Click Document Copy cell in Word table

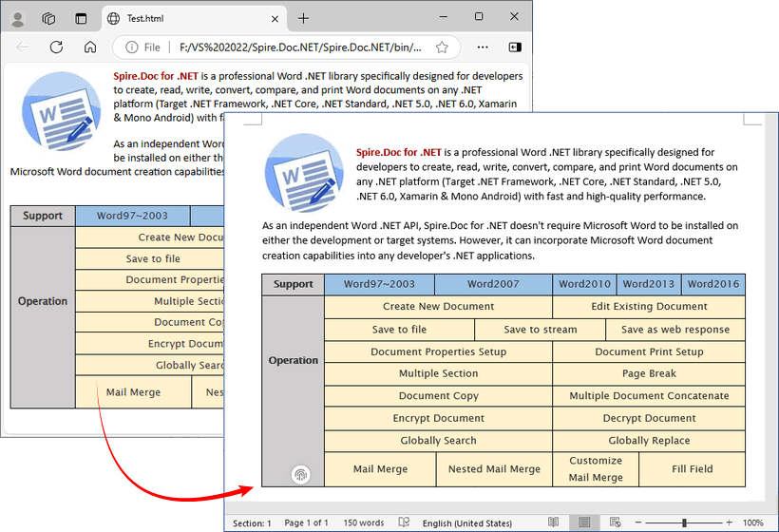pos(438,396)
